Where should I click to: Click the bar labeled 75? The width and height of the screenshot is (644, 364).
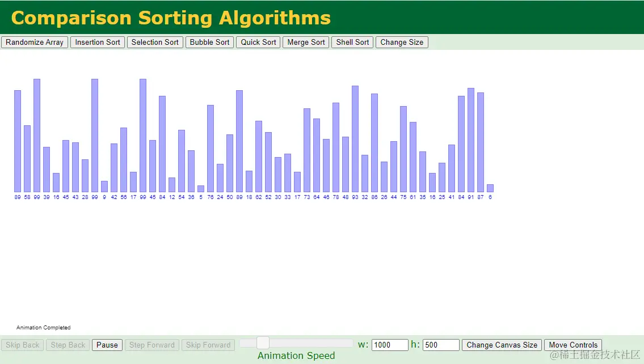click(x=403, y=149)
